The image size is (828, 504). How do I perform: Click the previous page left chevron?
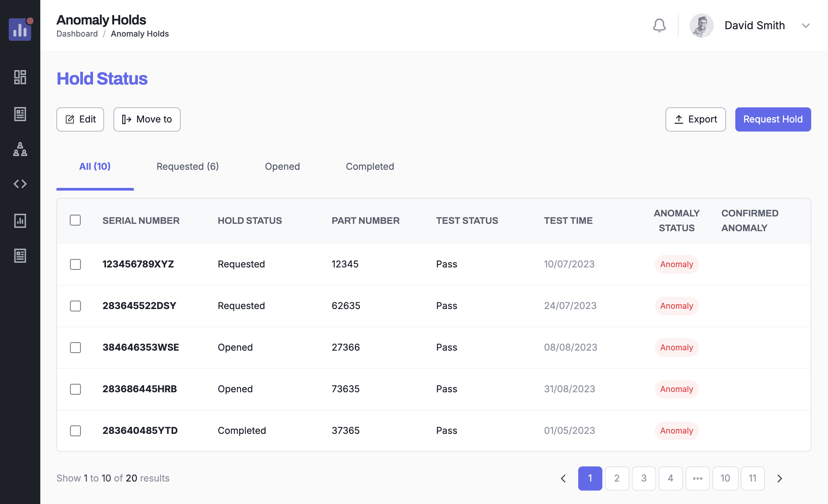click(563, 478)
